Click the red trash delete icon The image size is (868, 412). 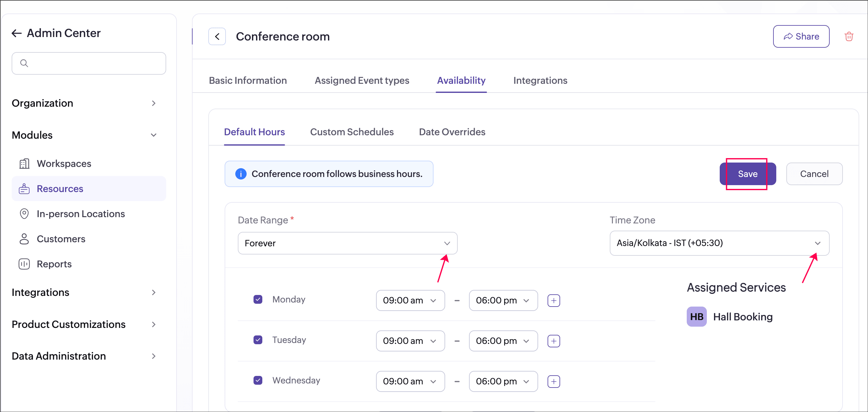[849, 36]
